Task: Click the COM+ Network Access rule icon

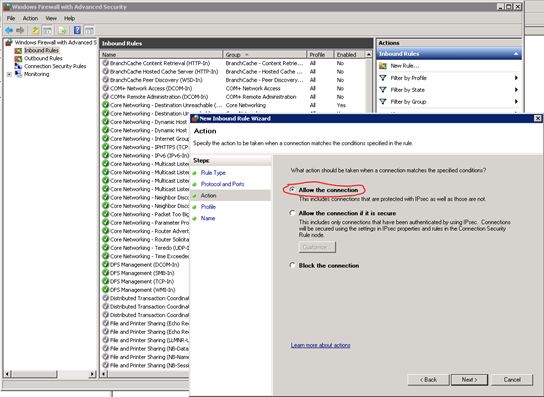Action: pyautogui.click(x=105, y=88)
